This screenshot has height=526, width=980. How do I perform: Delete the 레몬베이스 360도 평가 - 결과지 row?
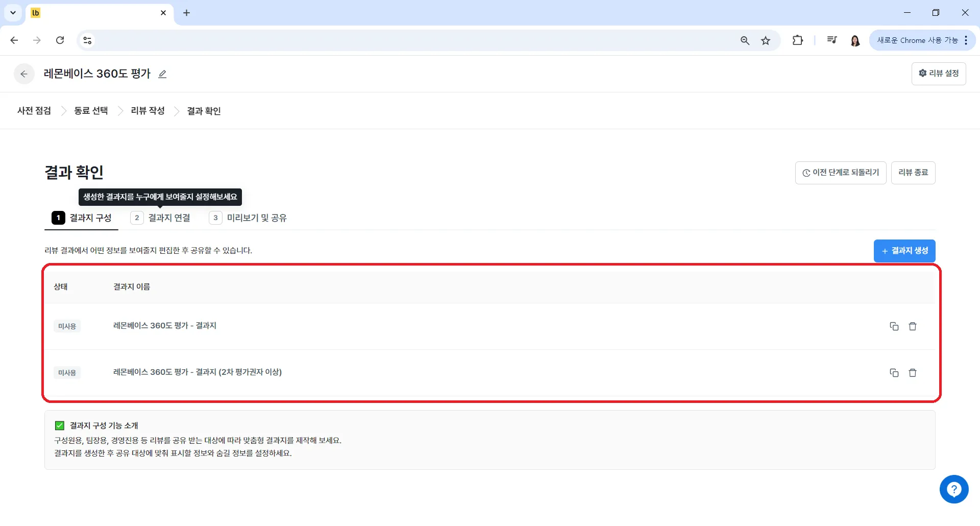[x=913, y=326]
